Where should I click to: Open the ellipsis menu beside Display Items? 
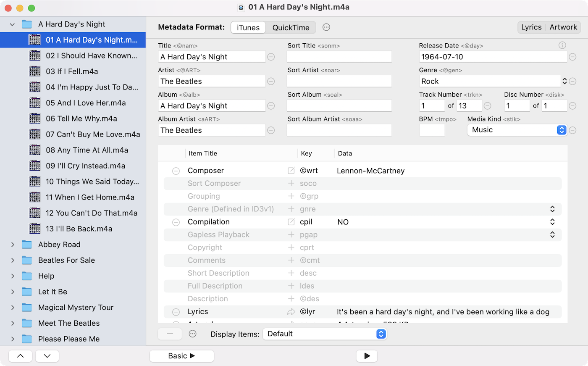pos(193,334)
